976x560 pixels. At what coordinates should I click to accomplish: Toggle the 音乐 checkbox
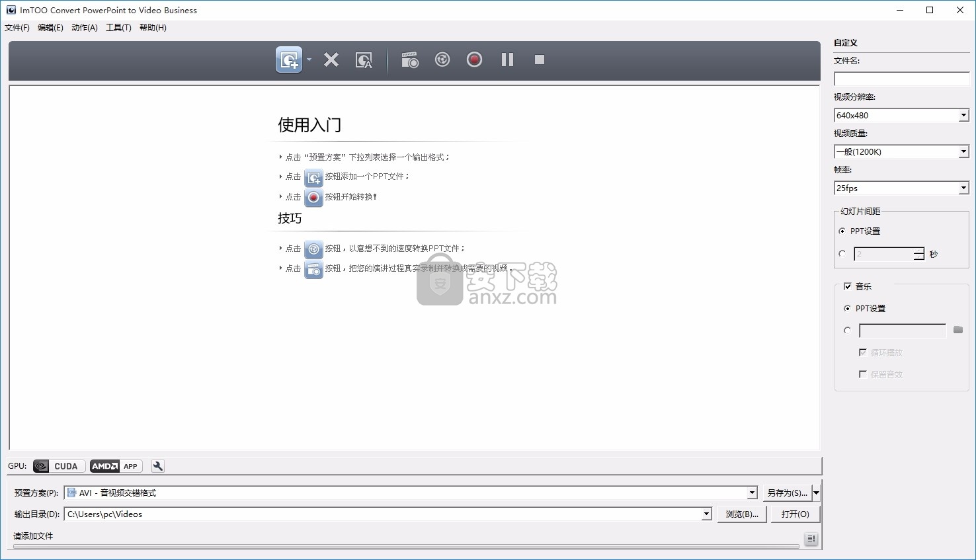(848, 286)
